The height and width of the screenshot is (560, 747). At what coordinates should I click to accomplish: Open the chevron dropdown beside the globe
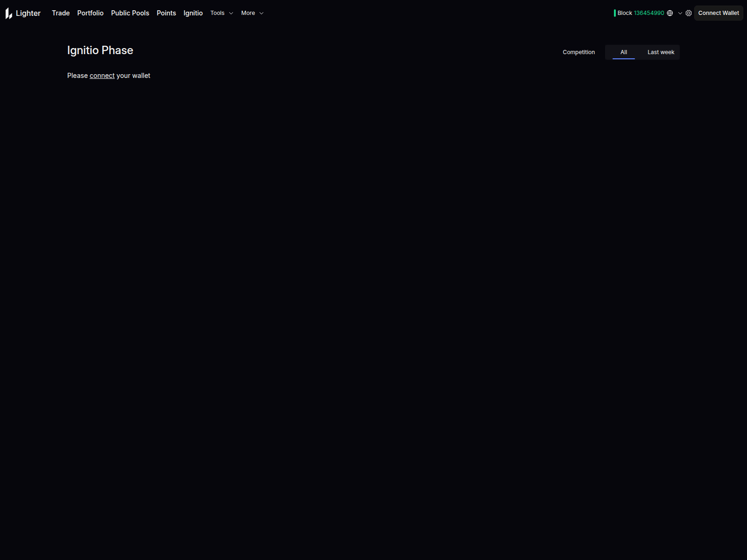tap(680, 13)
